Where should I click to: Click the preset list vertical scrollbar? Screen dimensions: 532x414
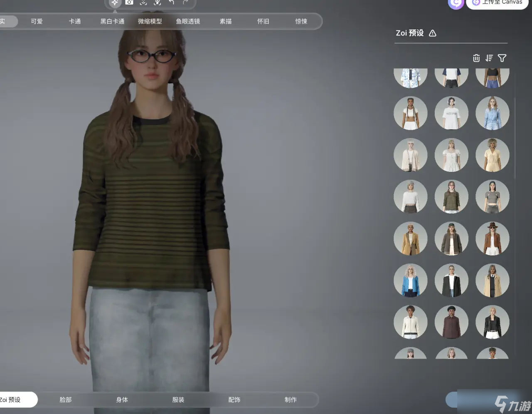pyautogui.click(x=515, y=137)
